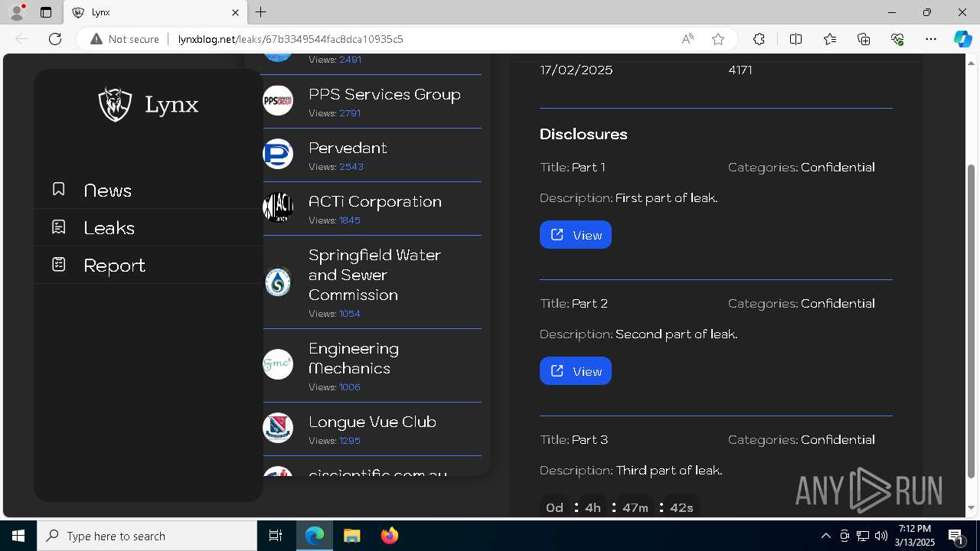Screen dimensions: 980x551
Task: Open Firefox from taskbar
Action: [389, 536]
